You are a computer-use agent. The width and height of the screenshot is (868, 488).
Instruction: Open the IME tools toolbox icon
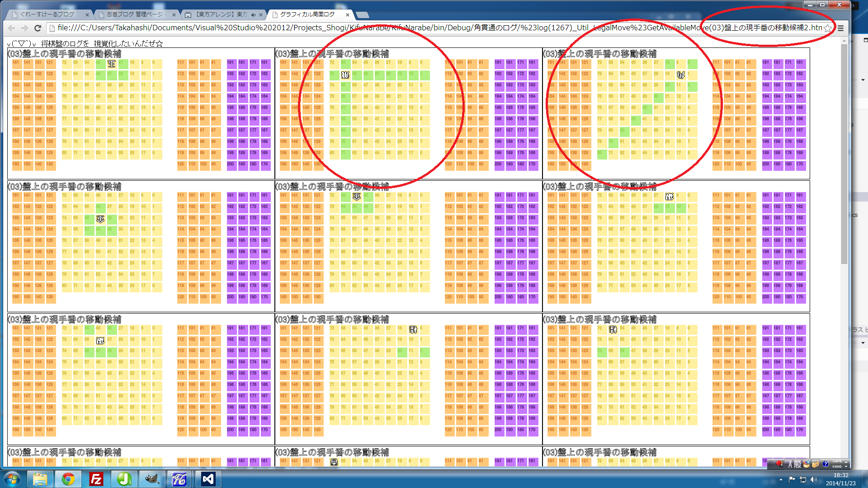(816, 464)
